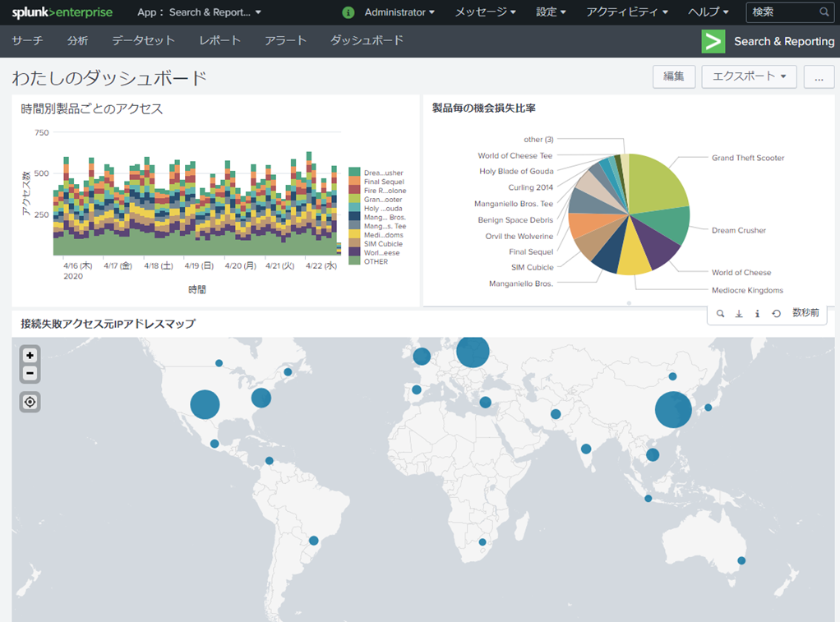The width and height of the screenshot is (840, 622).
Task: Expand the エクスポート dropdown button
Action: coord(749,76)
